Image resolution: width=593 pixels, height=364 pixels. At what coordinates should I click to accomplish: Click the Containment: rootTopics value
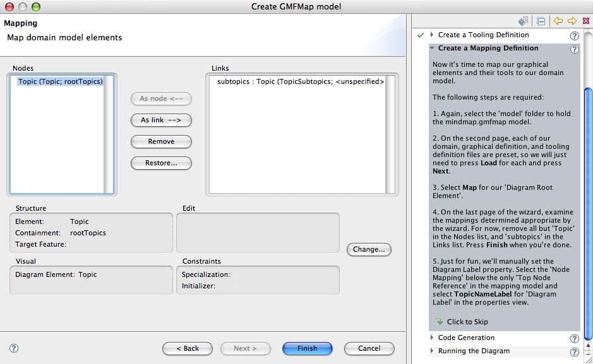point(88,233)
